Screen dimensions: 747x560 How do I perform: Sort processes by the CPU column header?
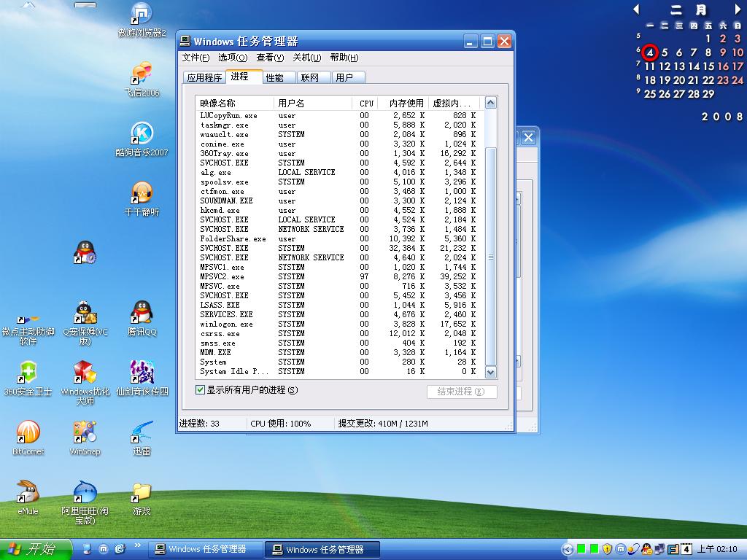365,104
